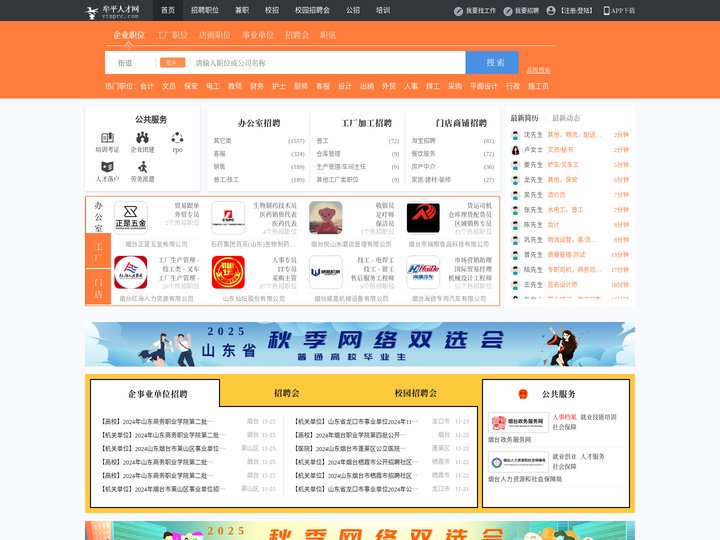Screen dimensions: 720x540
Task: Switch to 最新动态 tab
Action: (x=566, y=118)
